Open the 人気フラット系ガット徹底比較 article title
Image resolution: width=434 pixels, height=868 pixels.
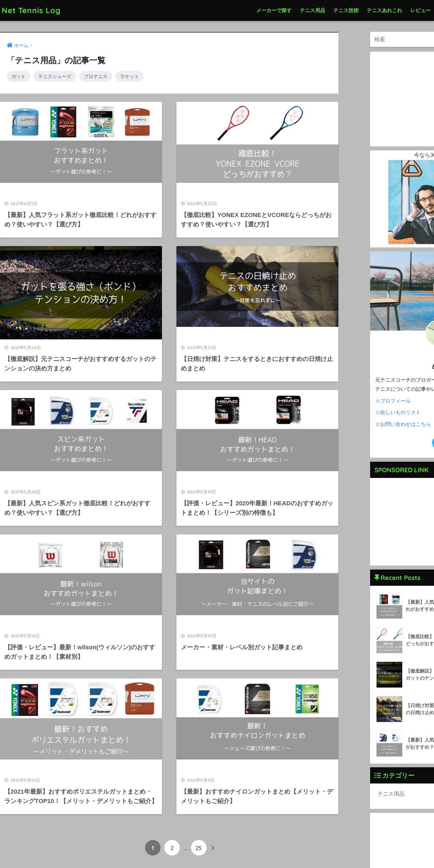80,220
